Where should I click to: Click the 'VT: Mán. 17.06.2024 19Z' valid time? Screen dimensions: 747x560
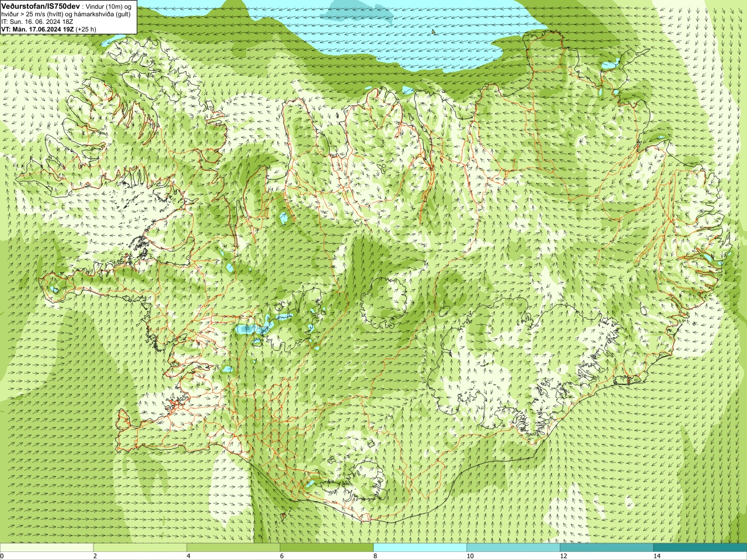pos(37,29)
